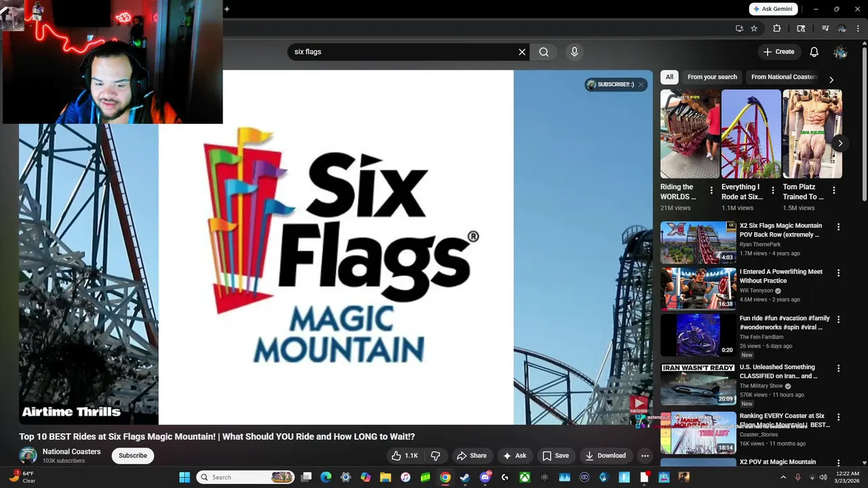Open U.S. Unleashed Something CLASSIFIED video

(x=698, y=384)
